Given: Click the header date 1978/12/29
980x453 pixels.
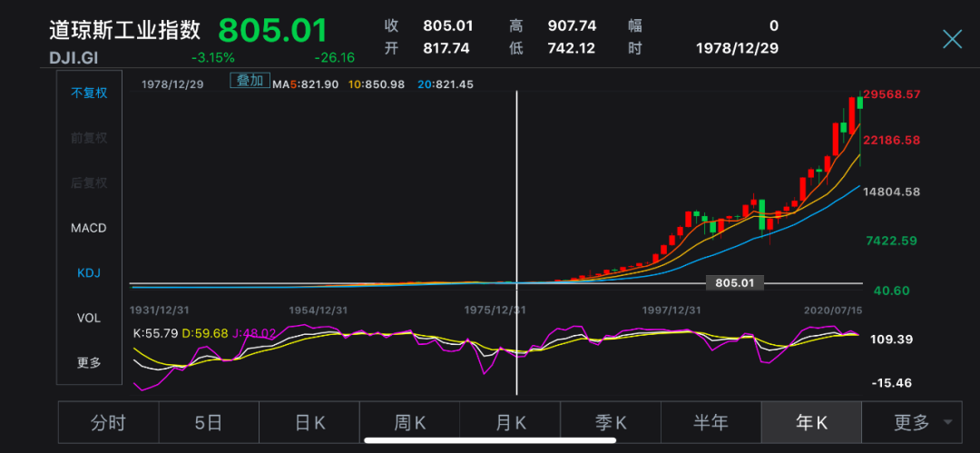Looking at the screenshot, I should click(737, 48).
